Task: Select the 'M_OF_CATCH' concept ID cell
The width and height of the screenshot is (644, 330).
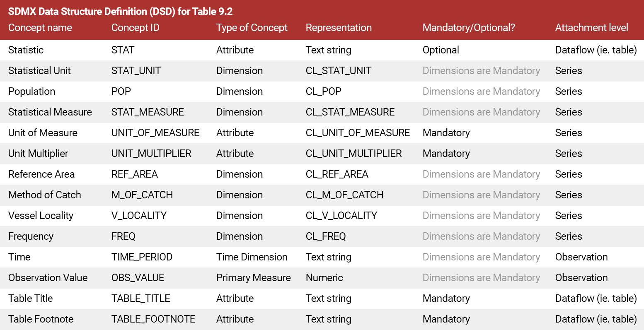Action: 142,195
